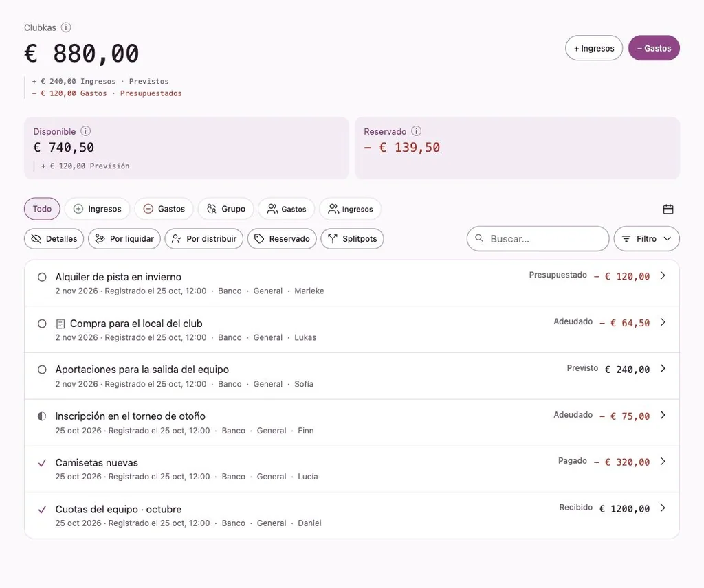Toggle the Reservado filter chip
Image resolution: width=704 pixels, height=588 pixels.
[x=282, y=238]
